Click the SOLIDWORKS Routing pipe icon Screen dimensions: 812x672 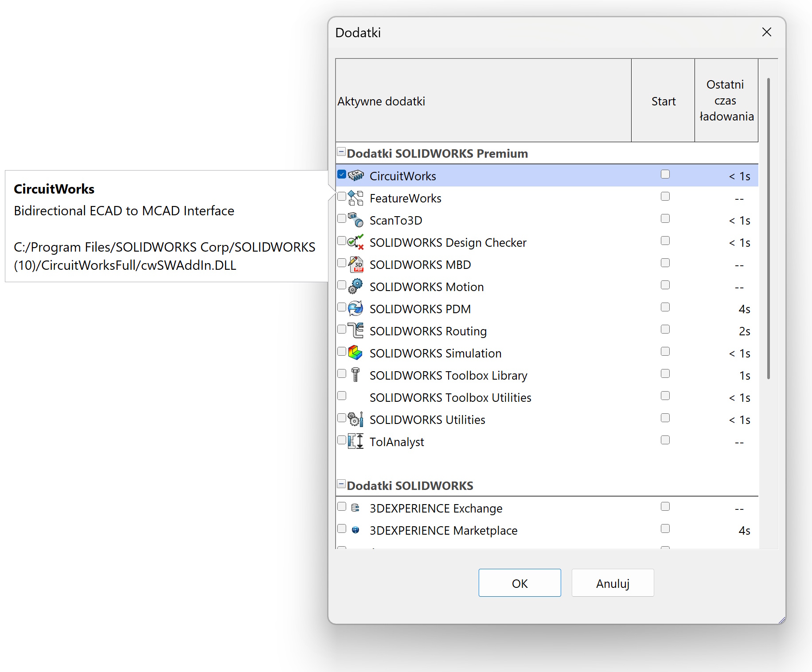coord(355,330)
